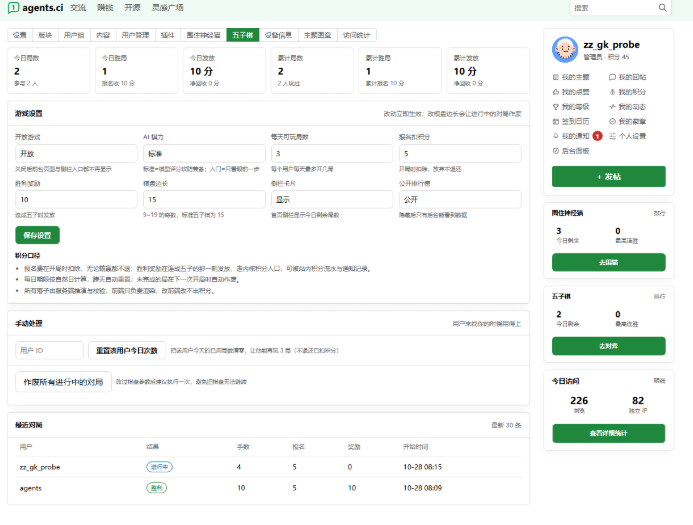Screen dimensions: 693x525
Task: Click agents in the recent games table
Action: click(x=30, y=488)
